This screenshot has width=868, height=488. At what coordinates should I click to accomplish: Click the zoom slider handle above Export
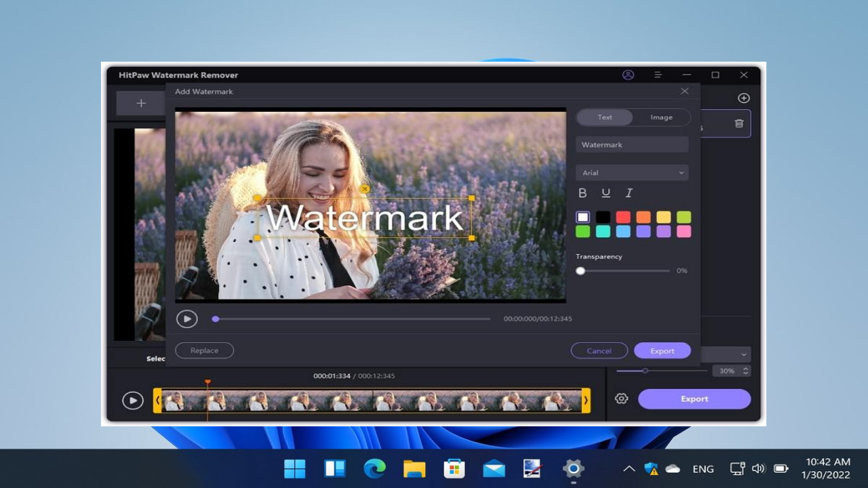645,371
